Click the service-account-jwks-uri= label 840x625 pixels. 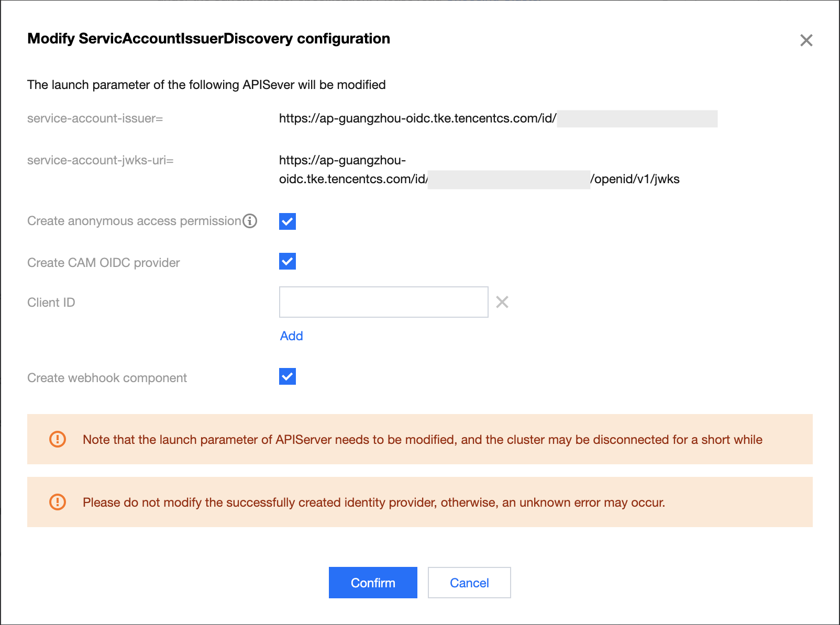(101, 160)
